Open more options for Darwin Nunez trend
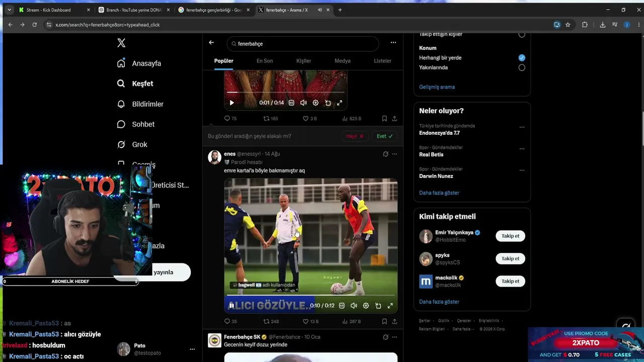Image resolution: width=644 pixels, height=362 pixels. 522,170
